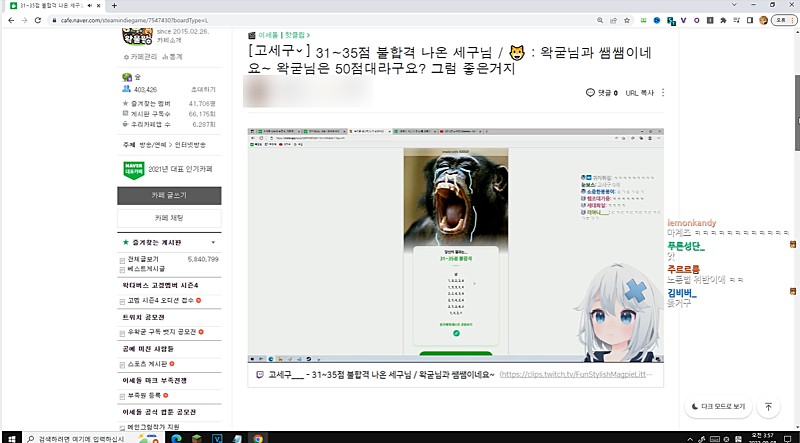Click the scroll-to-top arrow button
The width and height of the screenshot is (800, 443).
(x=768, y=407)
